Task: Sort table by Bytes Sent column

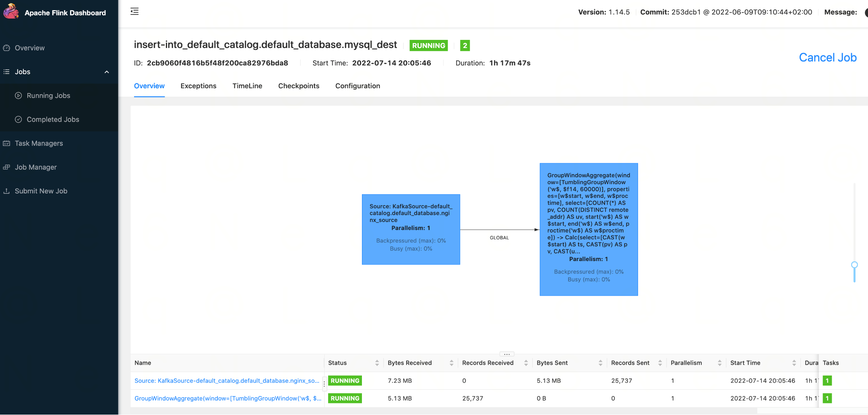Action: click(x=600, y=363)
